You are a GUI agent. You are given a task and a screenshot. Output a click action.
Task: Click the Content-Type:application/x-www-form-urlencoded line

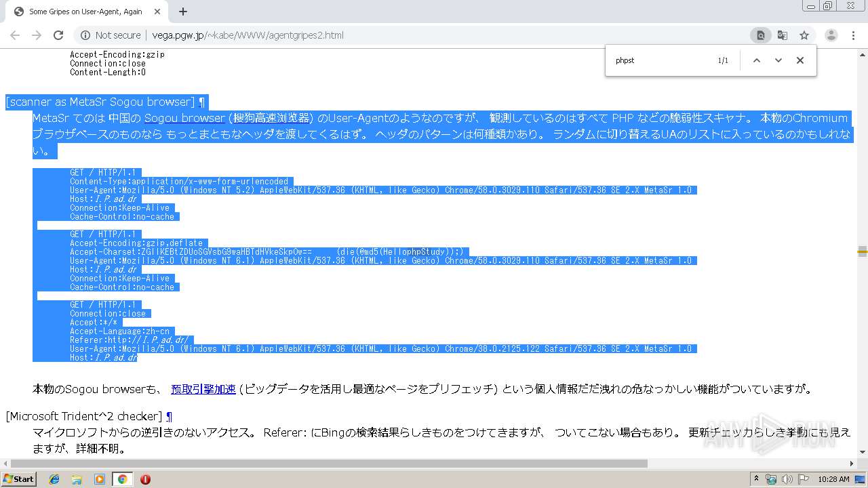[x=179, y=181]
